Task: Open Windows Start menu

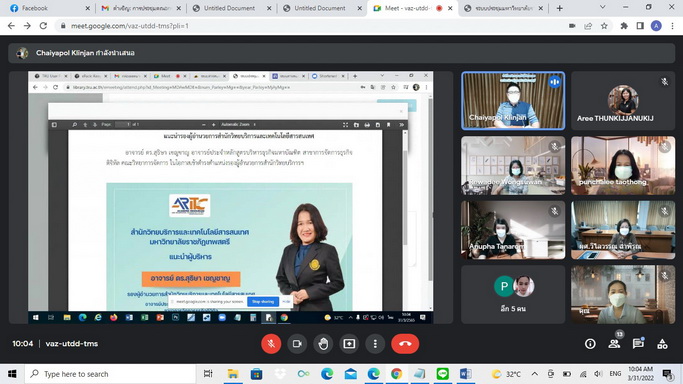Action: tap(12, 374)
